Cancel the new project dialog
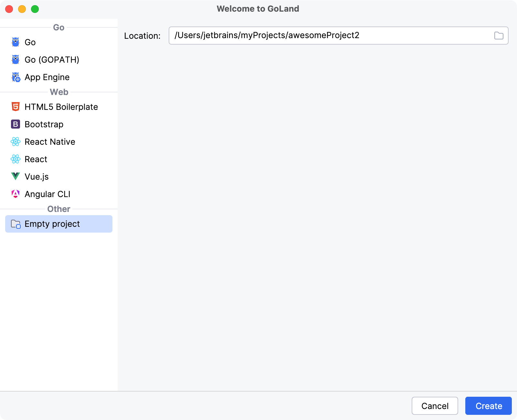The width and height of the screenshot is (517, 420). coord(435,406)
